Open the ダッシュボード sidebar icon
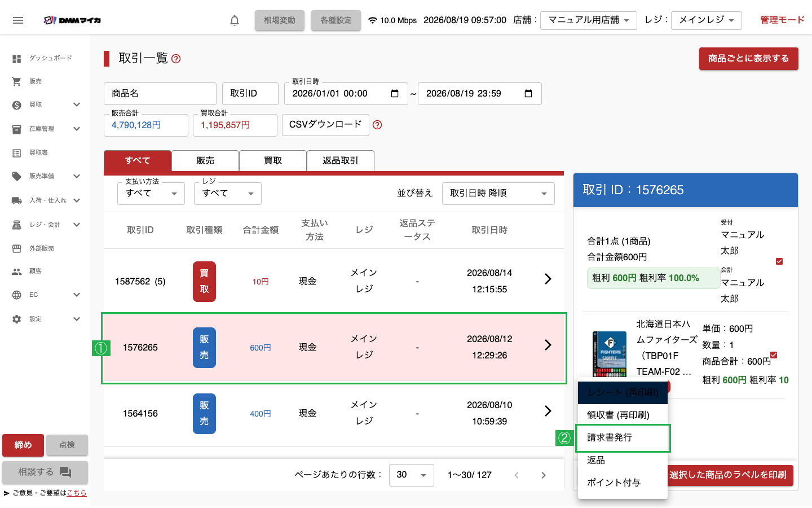This screenshot has width=812, height=508. (17, 58)
